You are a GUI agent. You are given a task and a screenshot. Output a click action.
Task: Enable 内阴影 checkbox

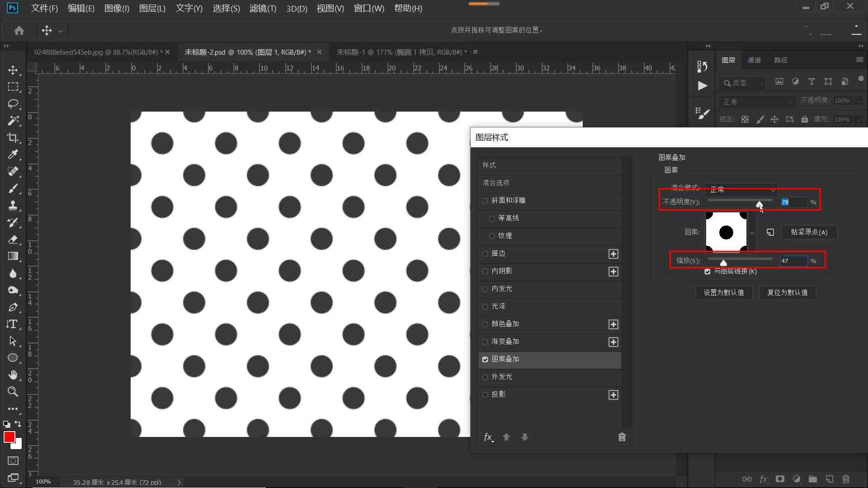485,271
